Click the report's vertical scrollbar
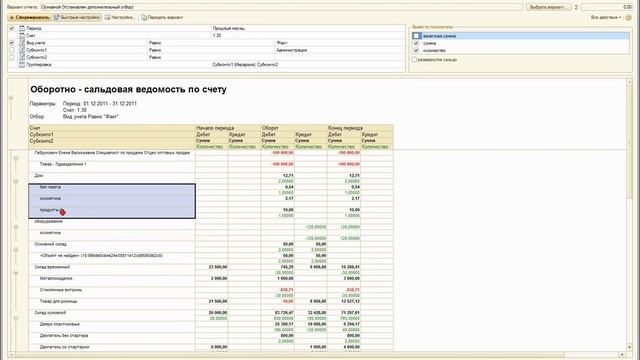The width and height of the screenshot is (640, 360). 629,215
